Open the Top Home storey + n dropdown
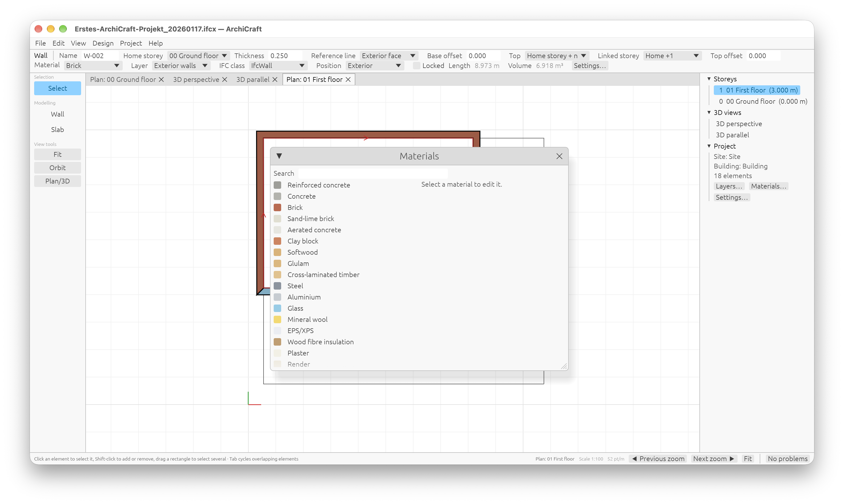 pyautogui.click(x=556, y=56)
